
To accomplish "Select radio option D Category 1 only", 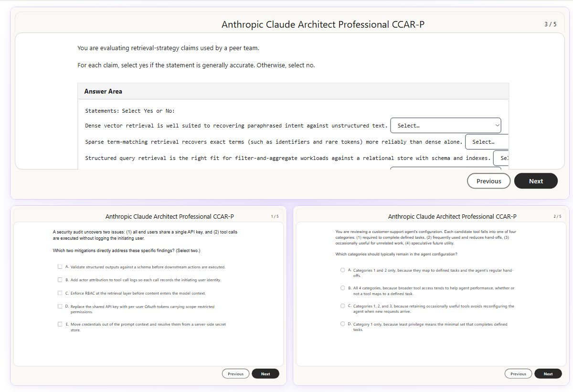I will pos(343,324).
